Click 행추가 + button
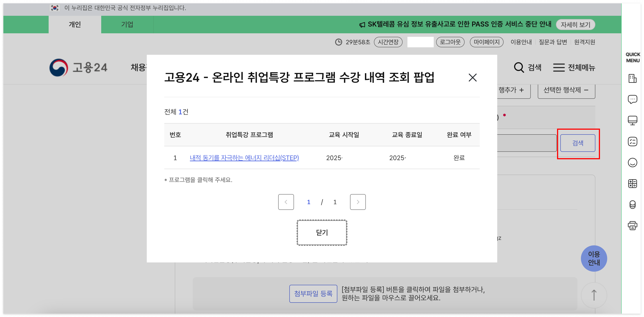The image size is (644, 317). 513,90
